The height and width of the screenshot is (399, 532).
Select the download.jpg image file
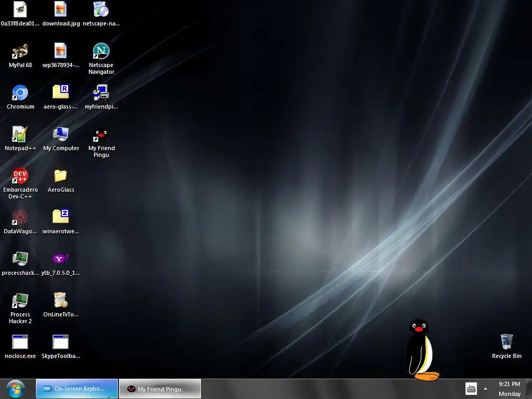pyautogui.click(x=61, y=9)
